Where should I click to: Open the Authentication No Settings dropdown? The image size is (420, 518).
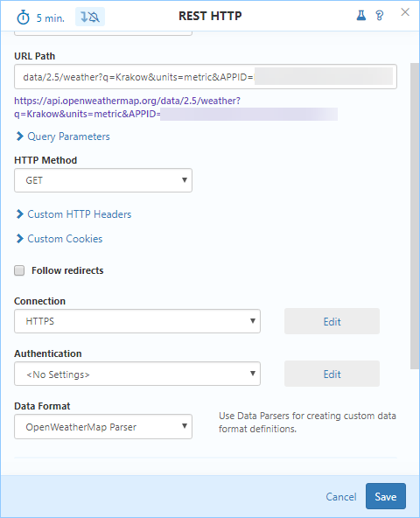137,374
